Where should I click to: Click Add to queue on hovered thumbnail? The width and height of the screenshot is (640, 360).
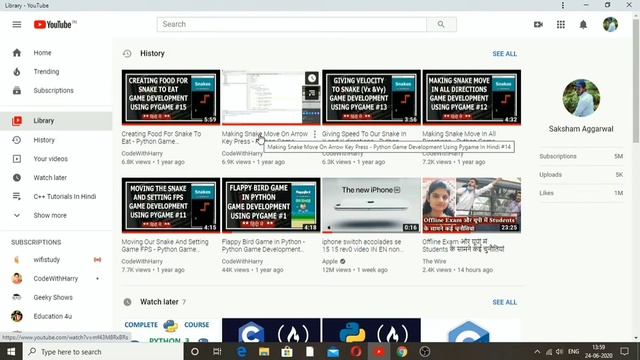pos(312,93)
